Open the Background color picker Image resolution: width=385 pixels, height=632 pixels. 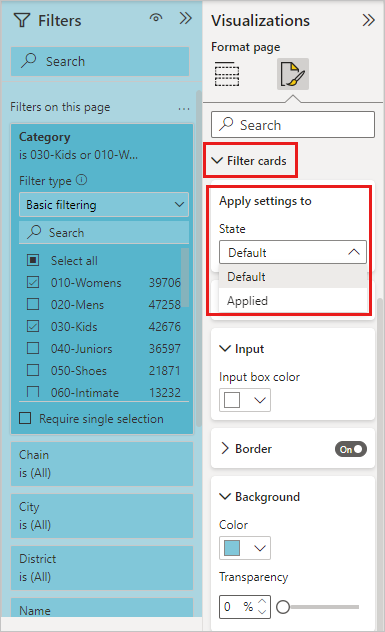point(245,548)
